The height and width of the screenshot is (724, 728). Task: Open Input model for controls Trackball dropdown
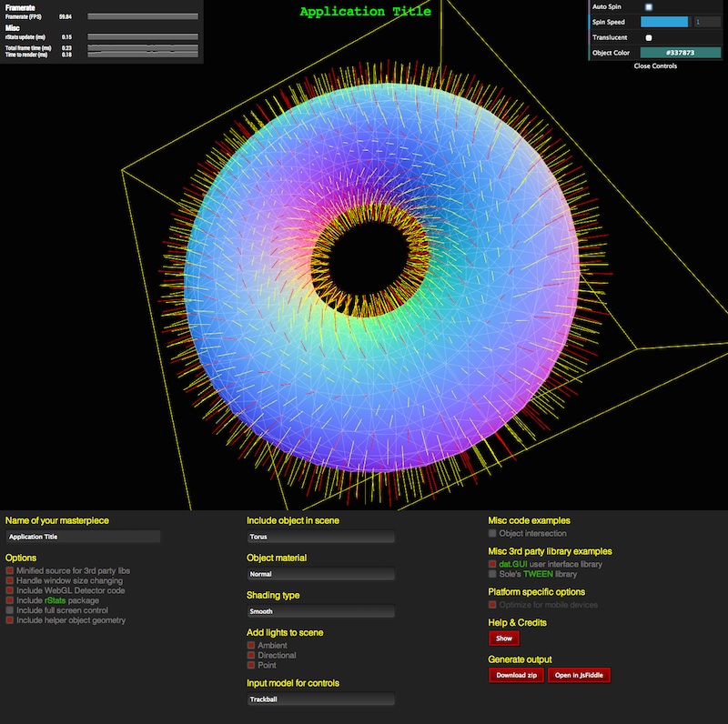click(x=320, y=699)
